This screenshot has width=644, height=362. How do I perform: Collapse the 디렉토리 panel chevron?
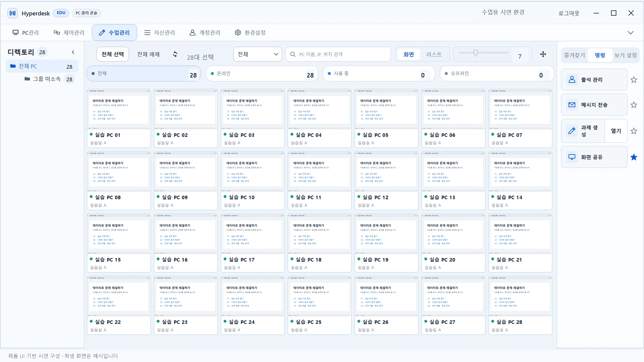(x=73, y=52)
